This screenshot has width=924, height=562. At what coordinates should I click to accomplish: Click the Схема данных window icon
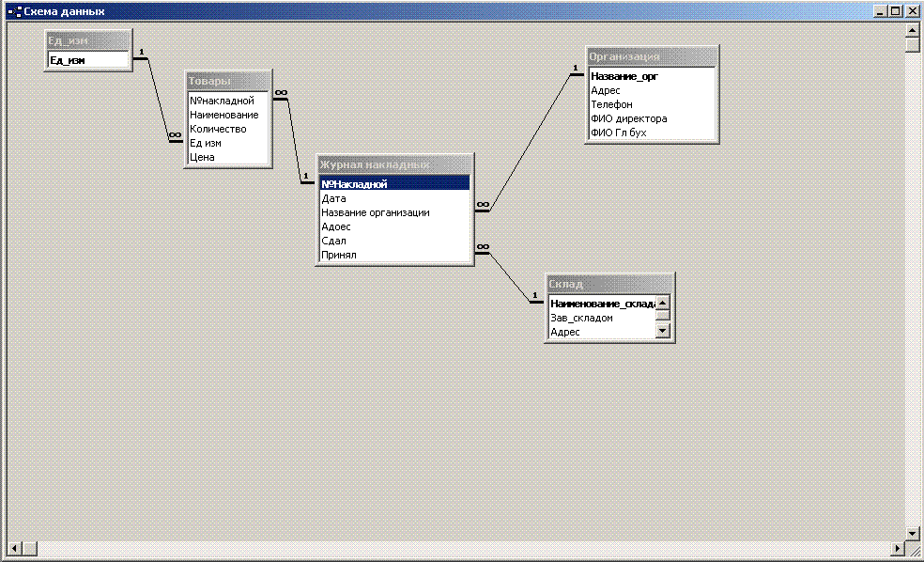coord(15,11)
